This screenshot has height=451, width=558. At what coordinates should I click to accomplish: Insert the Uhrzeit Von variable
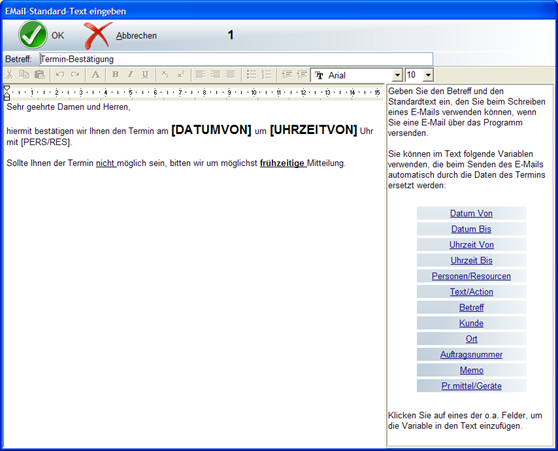click(471, 245)
